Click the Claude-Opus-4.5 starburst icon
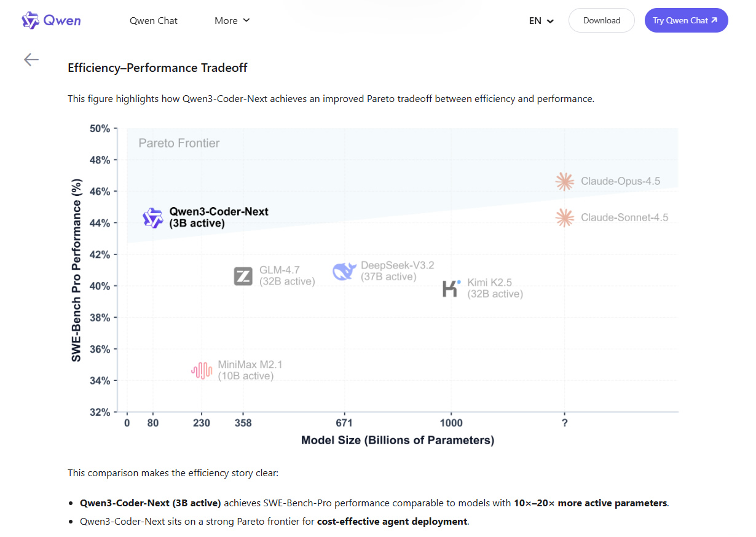 (x=564, y=181)
